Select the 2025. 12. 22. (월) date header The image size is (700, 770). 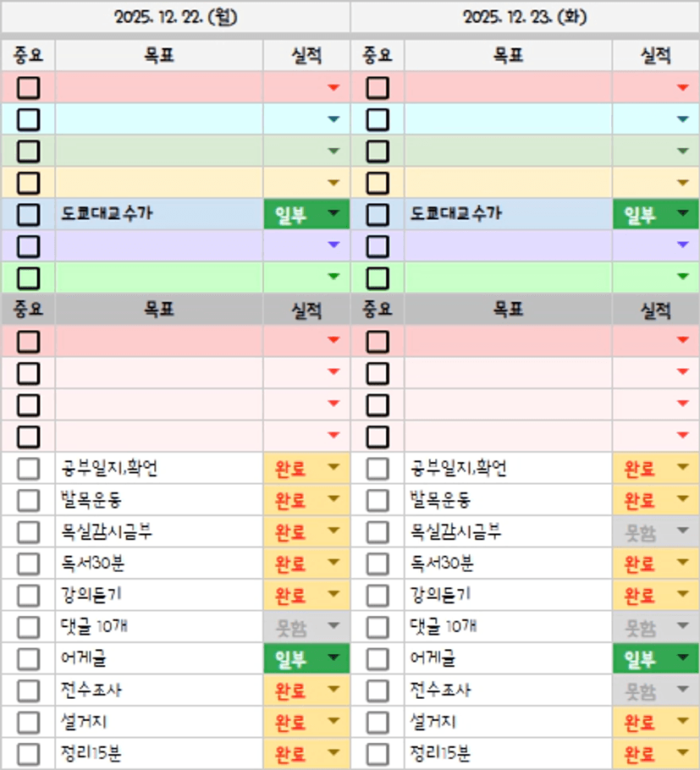tap(175, 17)
